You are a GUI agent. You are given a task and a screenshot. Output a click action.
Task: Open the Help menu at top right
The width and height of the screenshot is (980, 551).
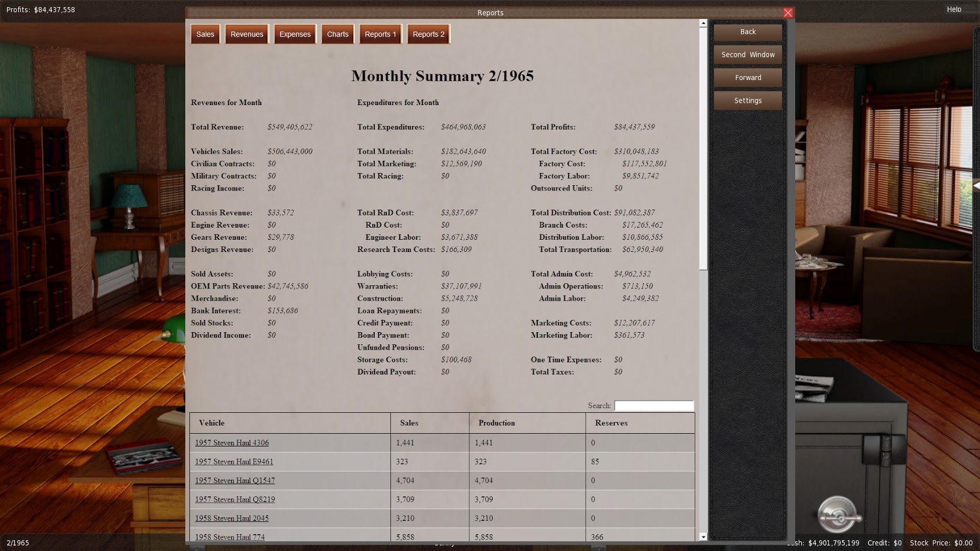click(x=954, y=9)
